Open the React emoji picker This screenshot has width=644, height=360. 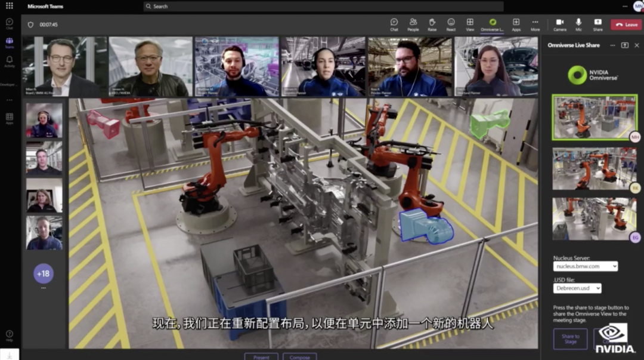pyautogui.click(x=451, y=24)
